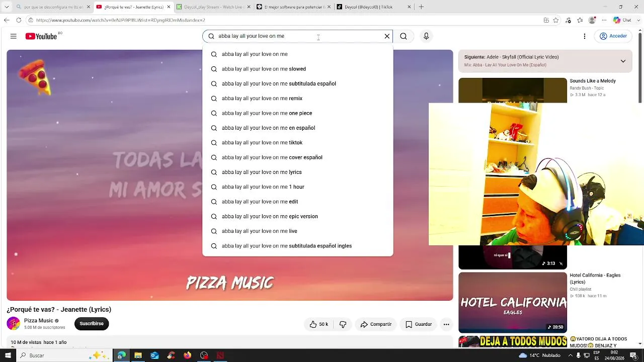Image resolution: width=644 pixels, height=362 pixels.
Task: Open "Sounds Like a Melody" video title
Action: click(x=593, y=81)
